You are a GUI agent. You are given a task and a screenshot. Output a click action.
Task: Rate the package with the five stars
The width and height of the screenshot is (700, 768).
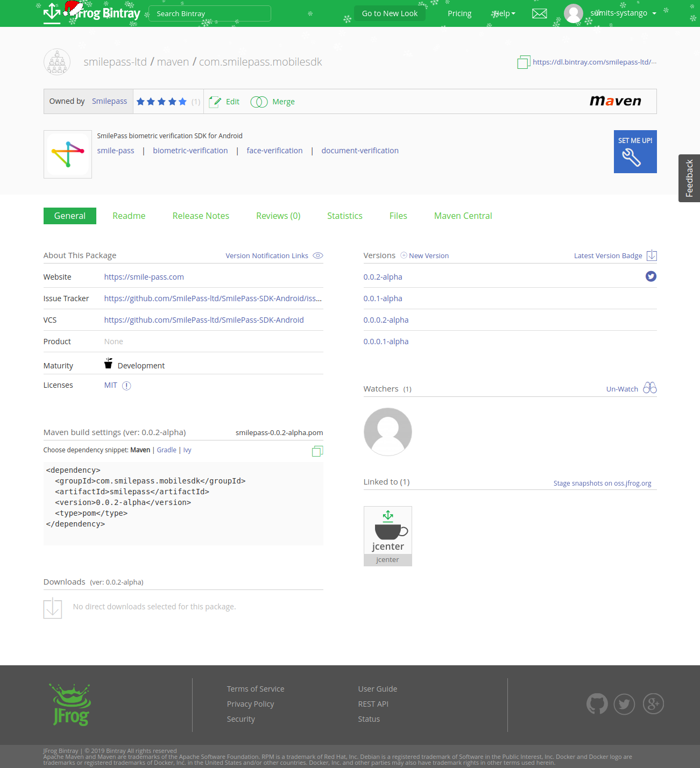coord(161,102)
